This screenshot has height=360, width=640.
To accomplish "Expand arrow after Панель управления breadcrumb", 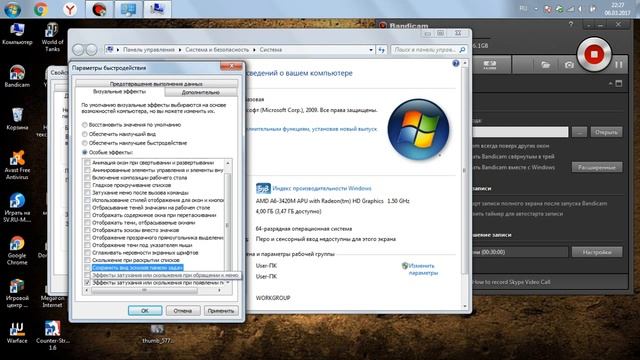I will [180, 50].
